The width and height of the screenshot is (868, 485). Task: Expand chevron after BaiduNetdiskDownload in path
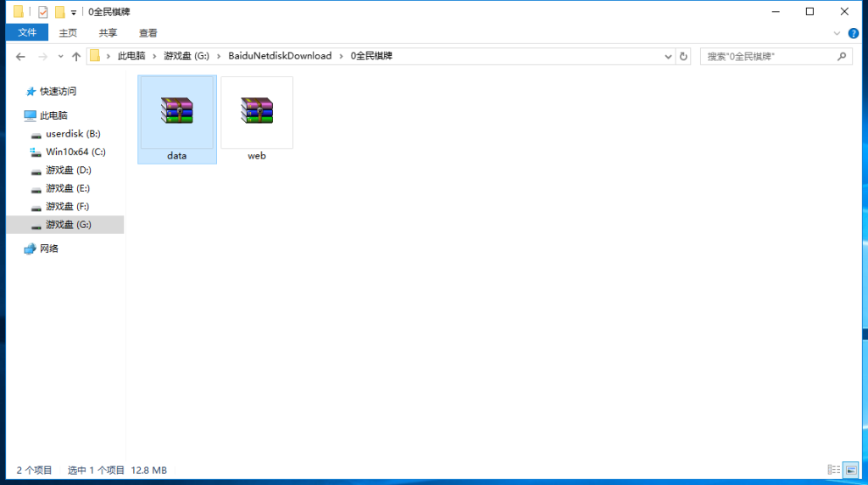click(341, 56)
